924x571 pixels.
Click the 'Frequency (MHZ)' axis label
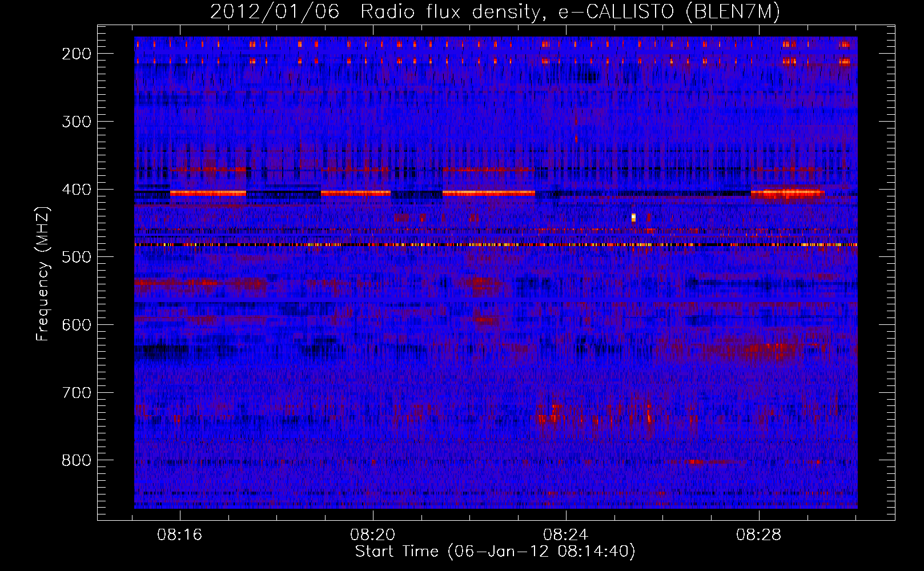(x=43, y=274)
